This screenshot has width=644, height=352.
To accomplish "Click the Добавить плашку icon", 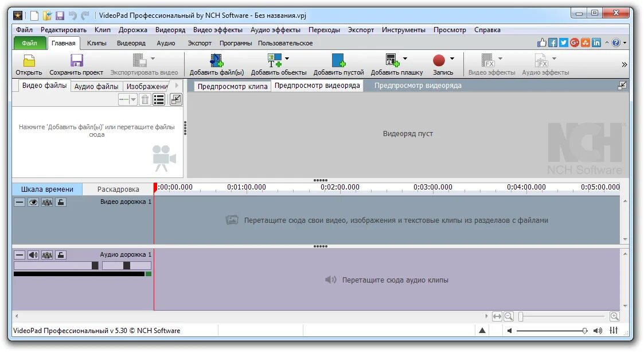I will [392, 60].
